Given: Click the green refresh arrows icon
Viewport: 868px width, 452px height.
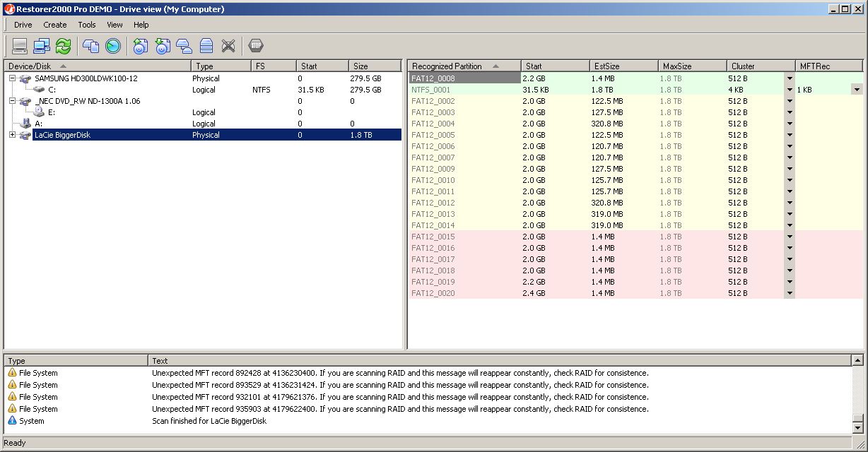Looking at the screenshot, I should tap(63, 46).
